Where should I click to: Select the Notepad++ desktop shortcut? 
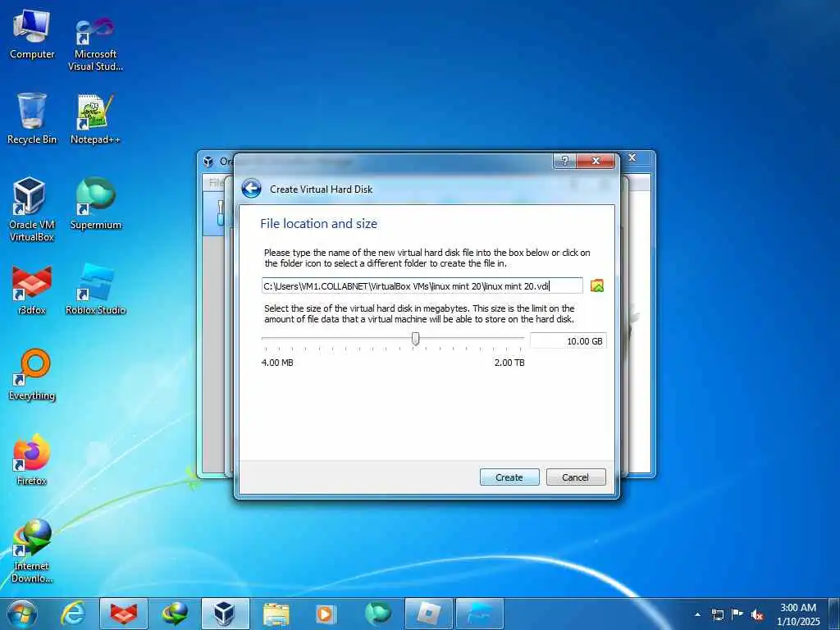(95, 119)
